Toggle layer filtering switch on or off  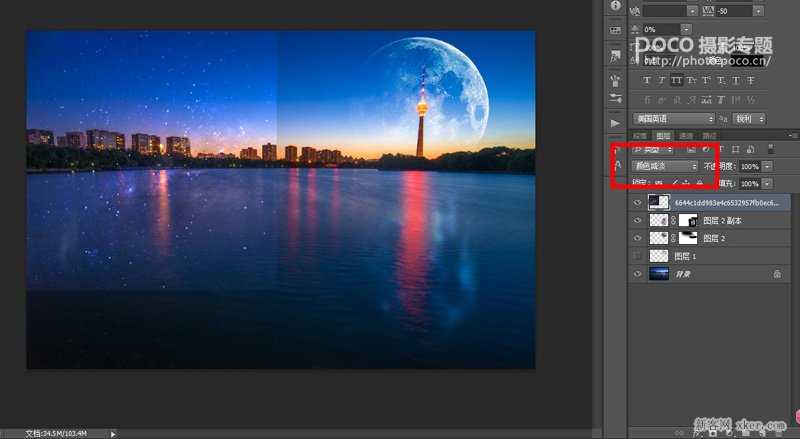771,150
